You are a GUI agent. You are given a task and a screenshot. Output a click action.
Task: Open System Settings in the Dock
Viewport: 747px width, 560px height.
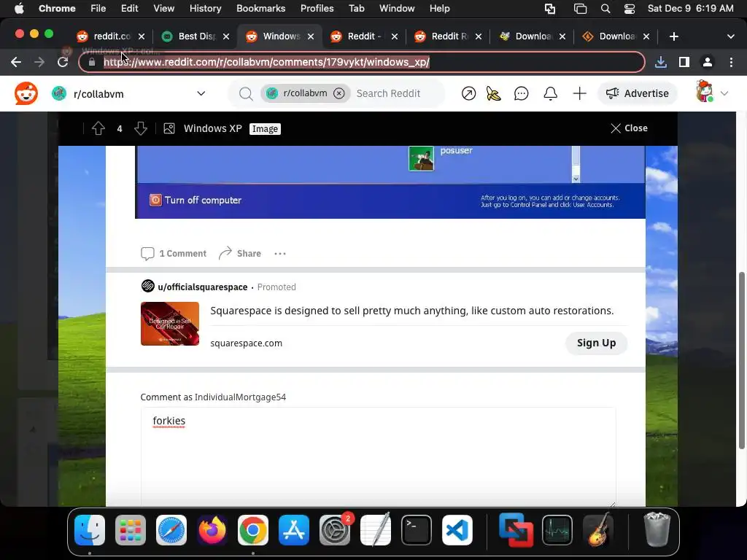(335, 530)
